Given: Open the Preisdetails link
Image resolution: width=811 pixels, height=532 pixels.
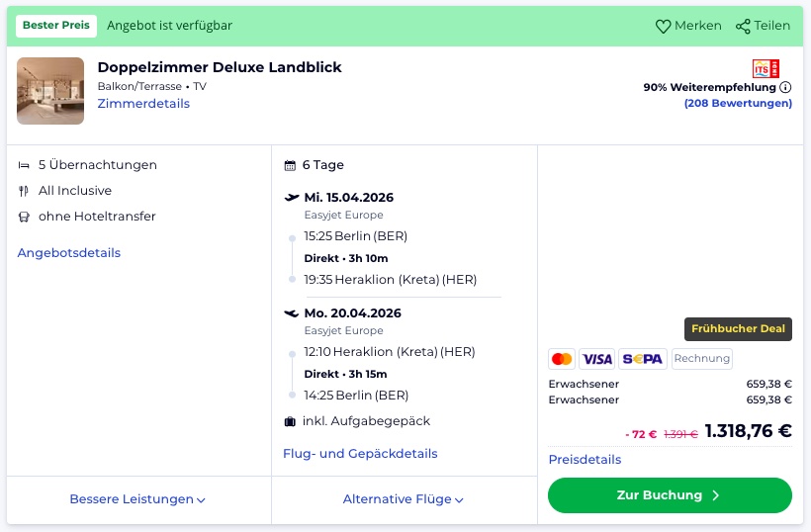Looking at the screenshot, I should click(585, 460).
